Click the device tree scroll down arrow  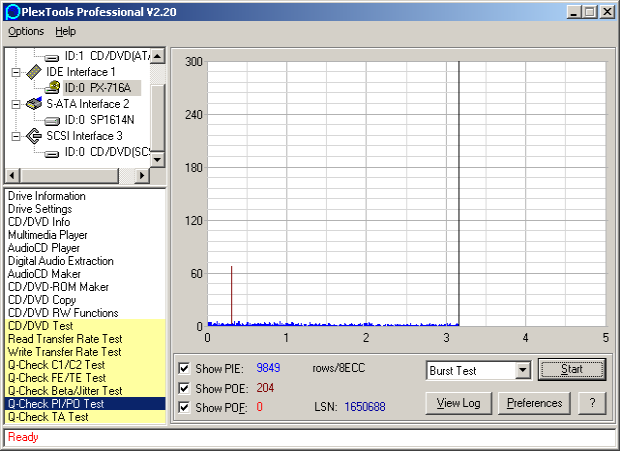pos(158,160)
